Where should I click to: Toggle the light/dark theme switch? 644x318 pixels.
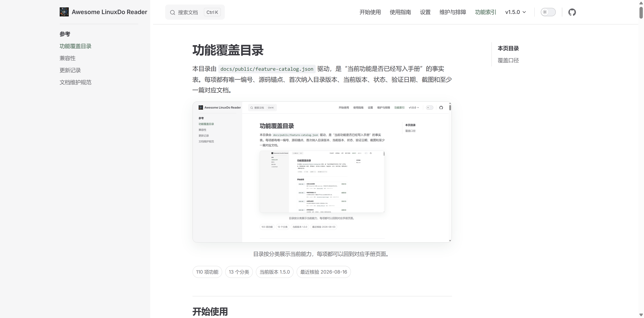[x=548, y=12]
